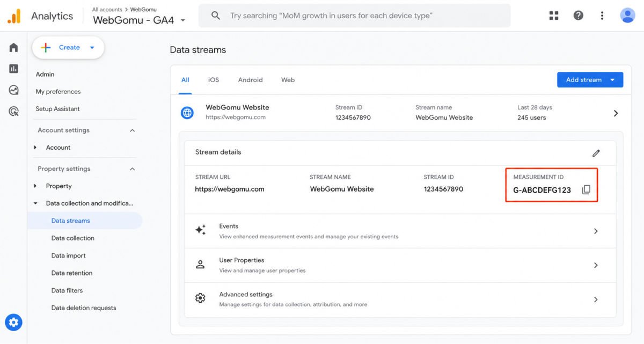Select Data filters in the sidebar
The width and height of the screenshot is (644, 344).
coord(67,290)
